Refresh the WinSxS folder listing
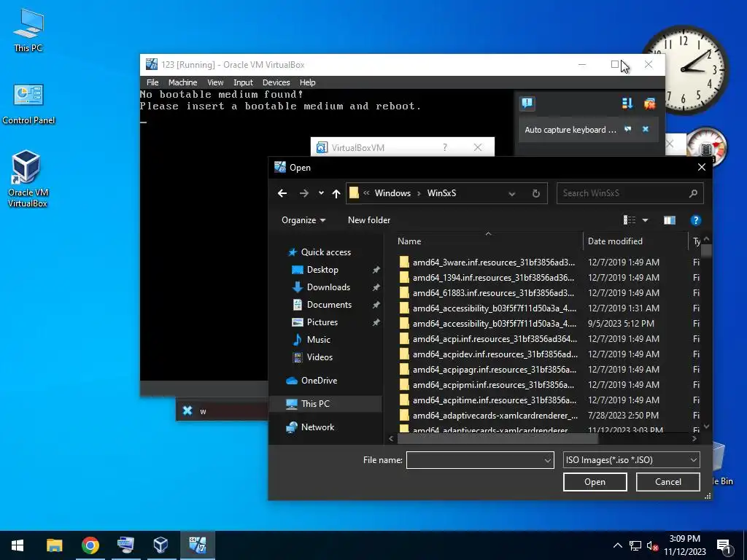The width and height of the screenshot is (747, 560). 536,193
